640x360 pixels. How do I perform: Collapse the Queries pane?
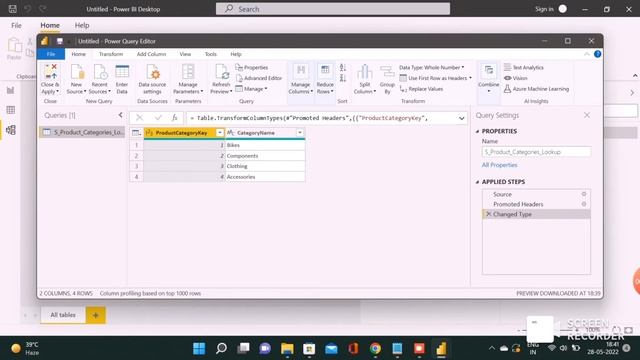coord(120,115)
